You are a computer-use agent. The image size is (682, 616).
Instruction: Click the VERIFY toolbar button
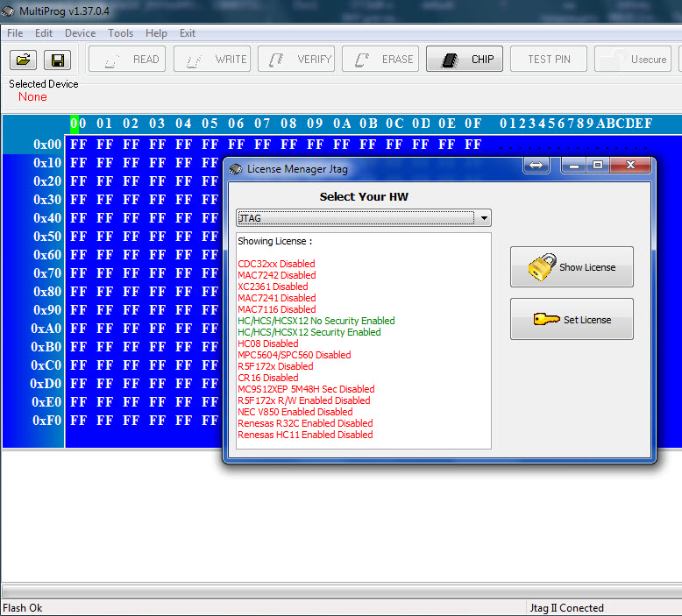tap(296, 59)
